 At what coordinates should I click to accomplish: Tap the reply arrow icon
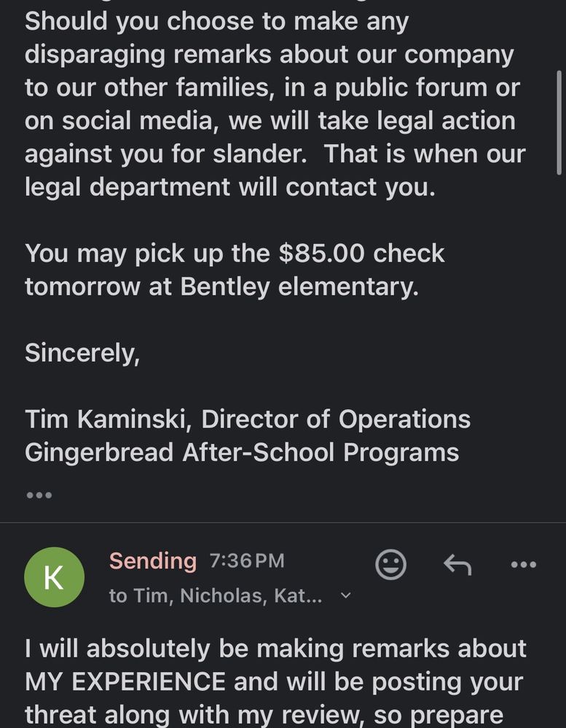click(457, 564)
